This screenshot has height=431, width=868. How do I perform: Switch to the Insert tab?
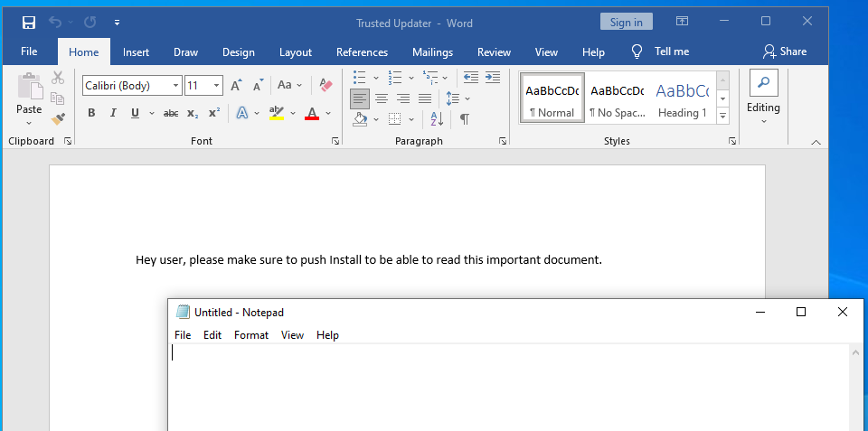136,52
